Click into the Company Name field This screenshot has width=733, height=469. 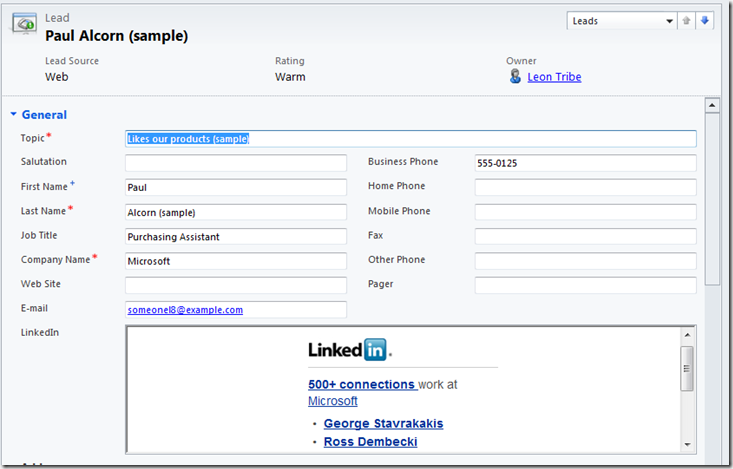point(236,260)
